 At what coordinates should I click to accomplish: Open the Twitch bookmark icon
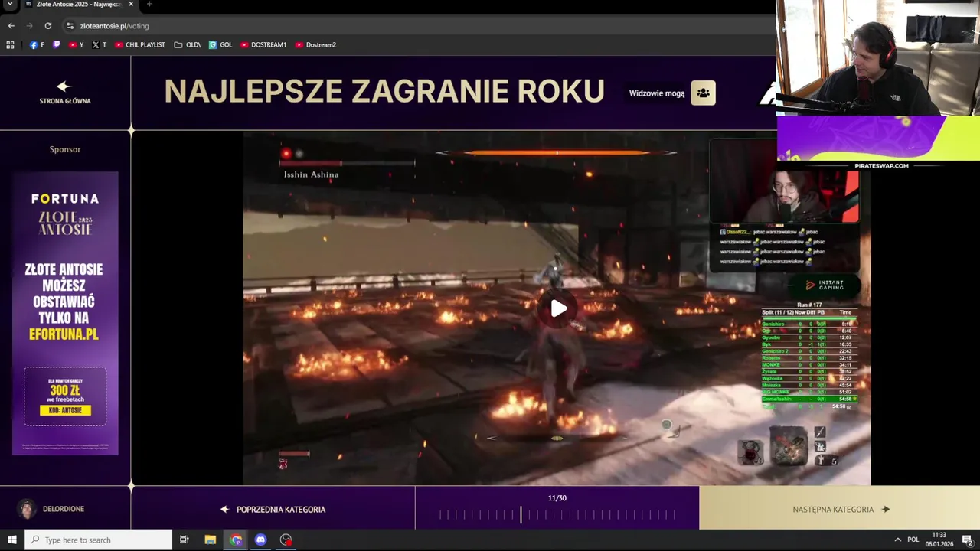(57, 44)
